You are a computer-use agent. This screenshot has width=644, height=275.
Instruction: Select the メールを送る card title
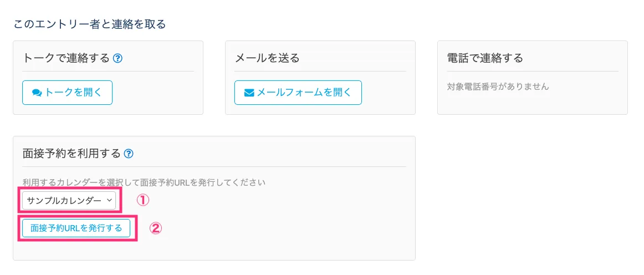pyautogui.click(x=267, y=58)
